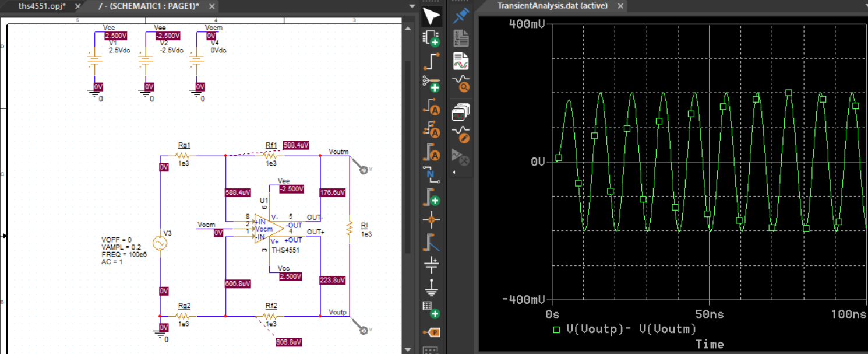Image resolution: width=868 pixels, height=354 pixels.
Task: Open the stacked simulation windows icon
Action: tap(461, 112)
